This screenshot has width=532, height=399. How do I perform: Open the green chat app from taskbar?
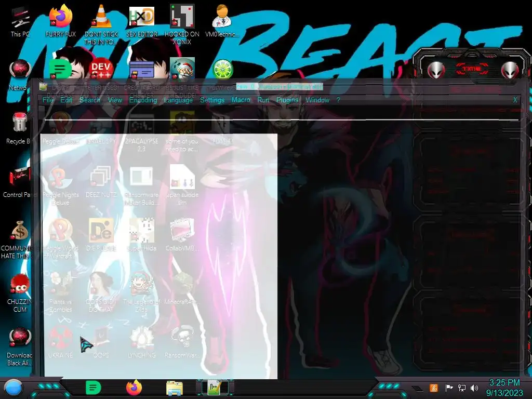(94, 388)
